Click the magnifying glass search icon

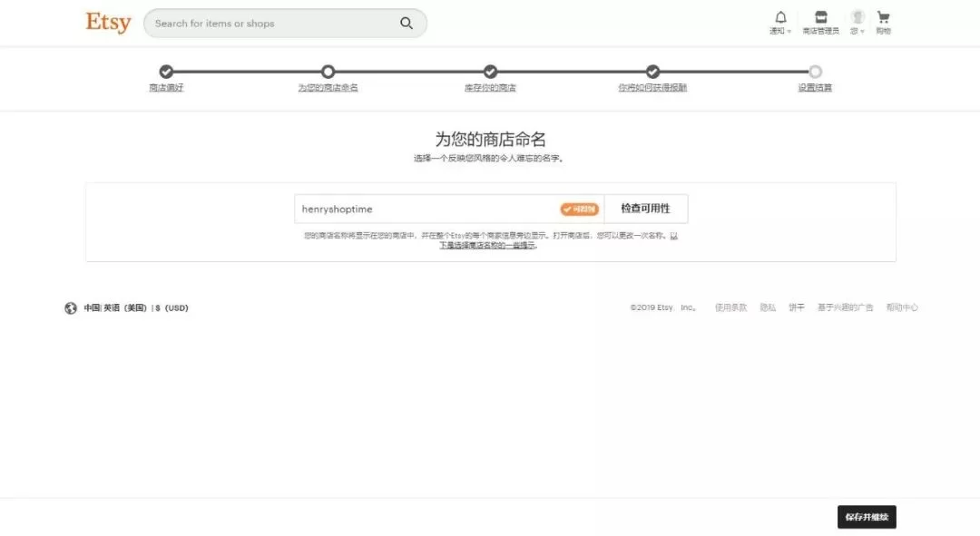(x=407, y=24)
